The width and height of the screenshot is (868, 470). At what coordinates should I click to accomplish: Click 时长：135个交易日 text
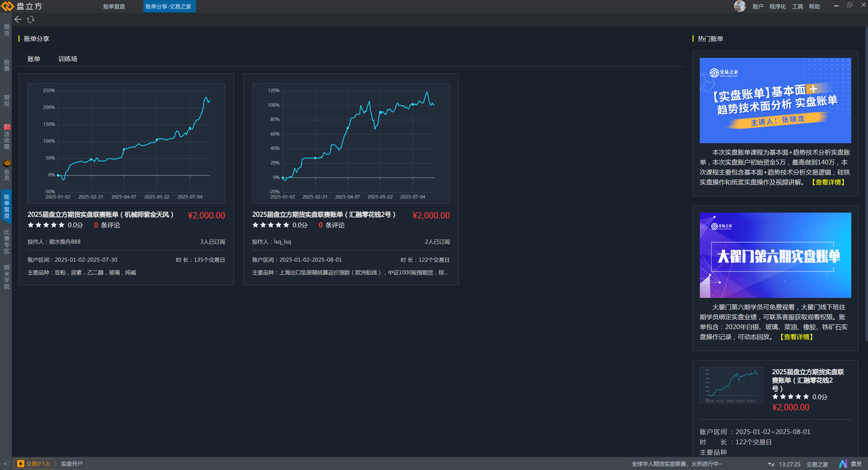click(200, 260)
